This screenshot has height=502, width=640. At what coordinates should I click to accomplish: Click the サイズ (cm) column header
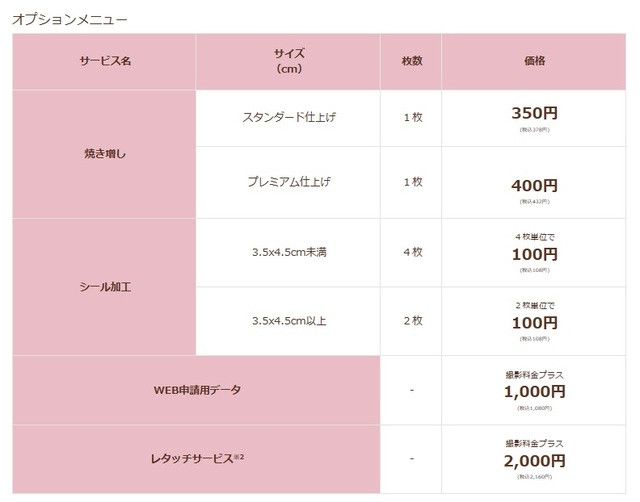point(288,61)
